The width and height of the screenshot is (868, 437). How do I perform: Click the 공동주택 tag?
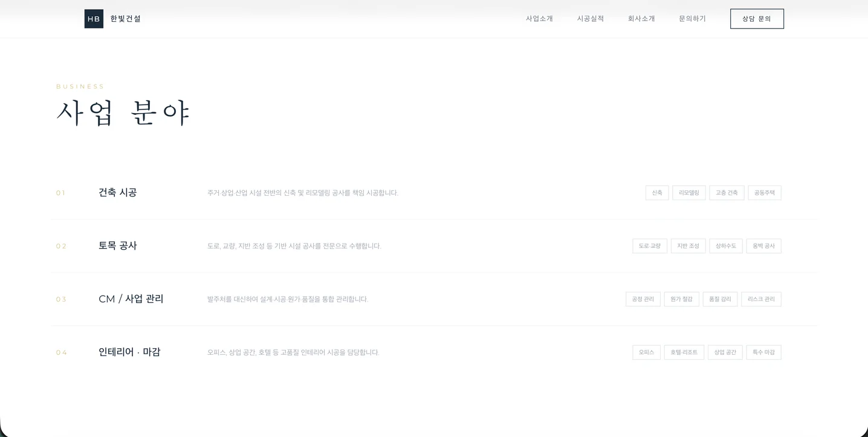764,193
